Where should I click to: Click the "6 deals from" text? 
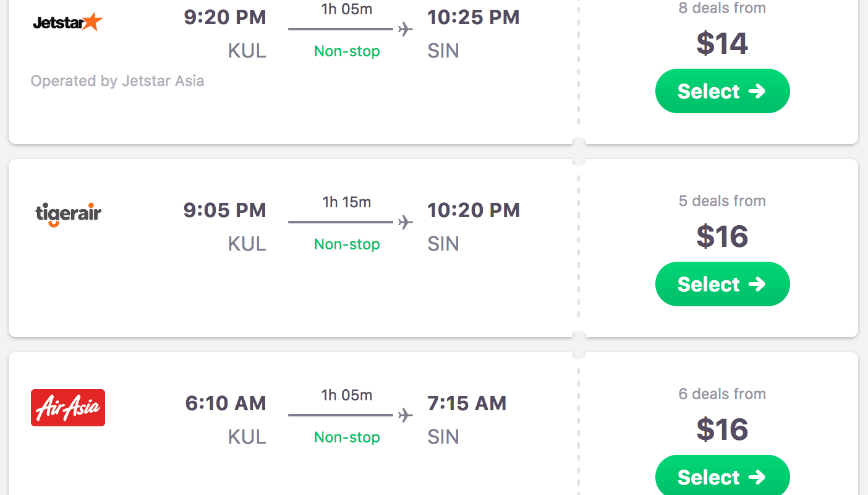coord(722,394)
